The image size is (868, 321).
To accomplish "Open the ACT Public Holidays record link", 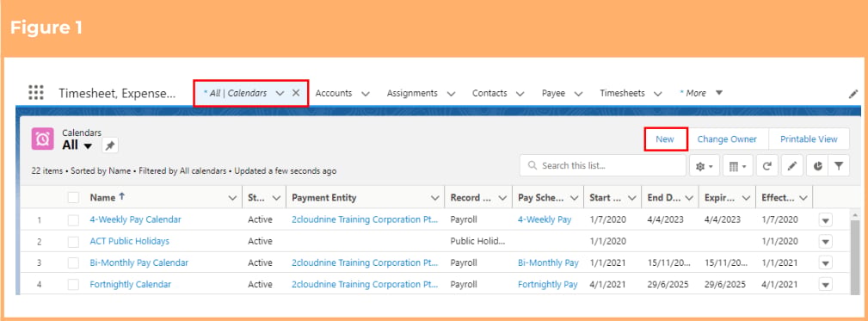I will [x=130, y=241].
